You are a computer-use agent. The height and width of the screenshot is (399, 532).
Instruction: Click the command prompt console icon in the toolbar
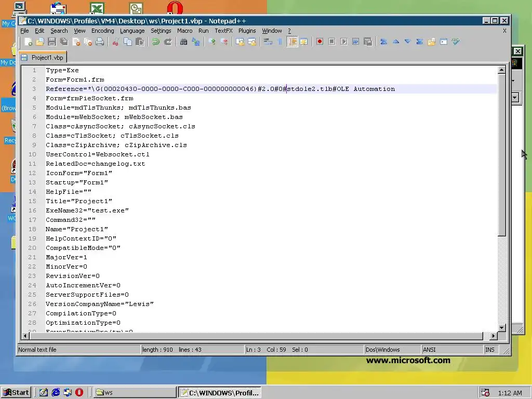pyautogui.click(x=444, y=42)
